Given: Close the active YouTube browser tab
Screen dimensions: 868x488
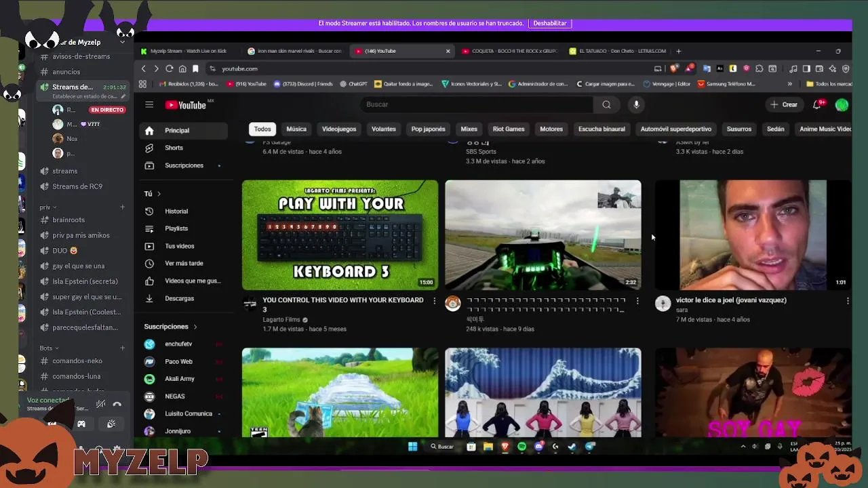Looking at the screenshot, I should (448, 51).
